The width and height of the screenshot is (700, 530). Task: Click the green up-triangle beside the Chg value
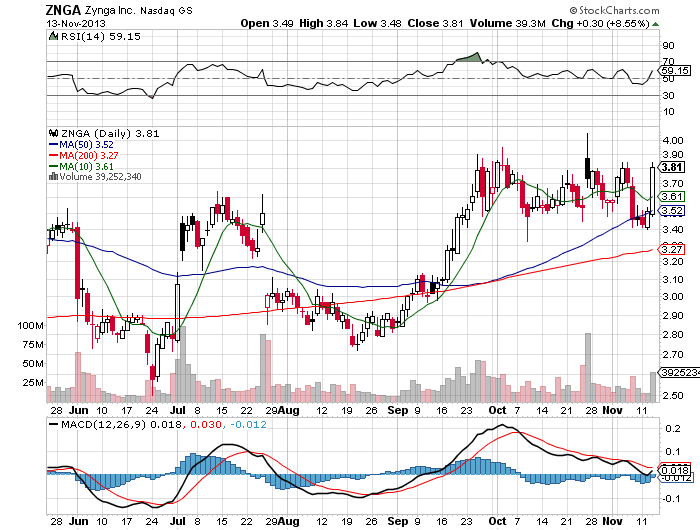pyautogui.click(x=655, y=24)
